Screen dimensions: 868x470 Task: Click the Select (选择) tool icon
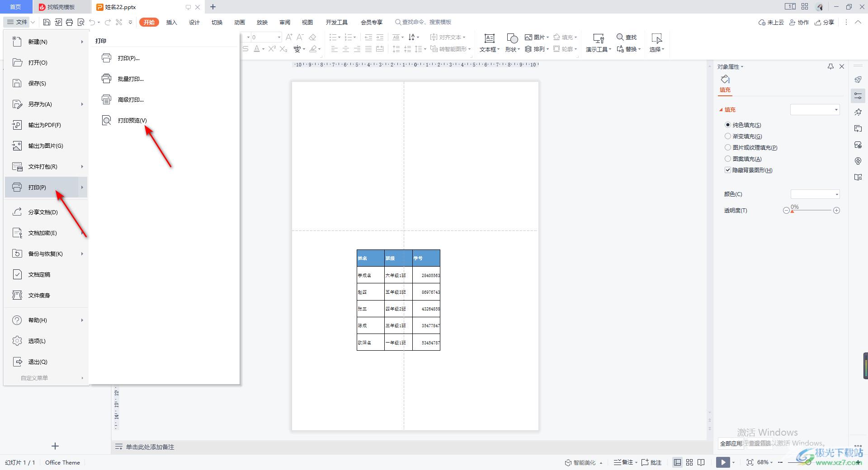click(656, 43)
